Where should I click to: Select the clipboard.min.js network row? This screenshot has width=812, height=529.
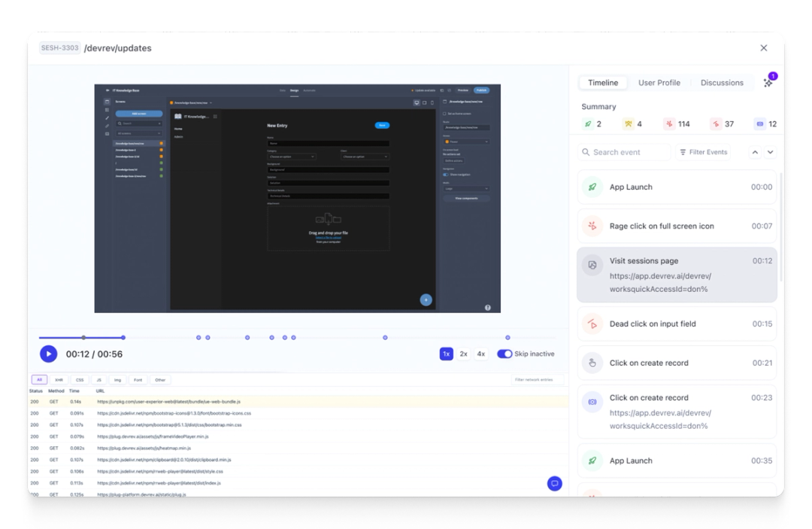point(298,460)
